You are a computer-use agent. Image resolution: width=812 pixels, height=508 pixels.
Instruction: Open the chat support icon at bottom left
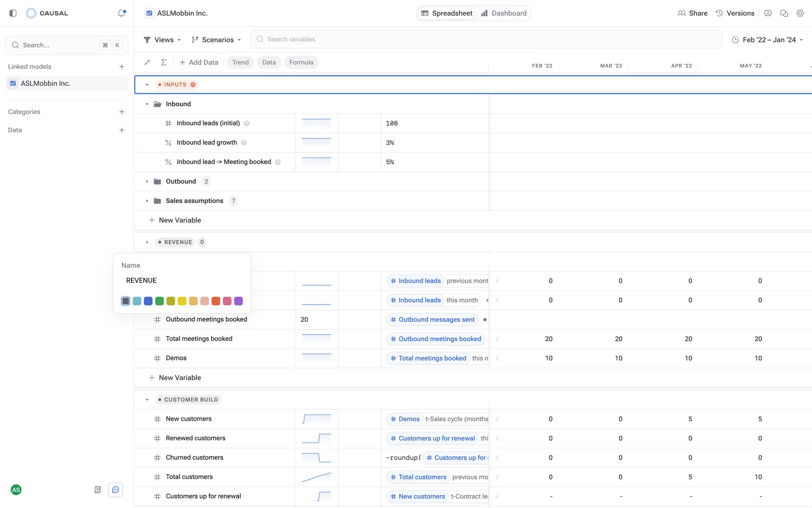tap(115, 490)
